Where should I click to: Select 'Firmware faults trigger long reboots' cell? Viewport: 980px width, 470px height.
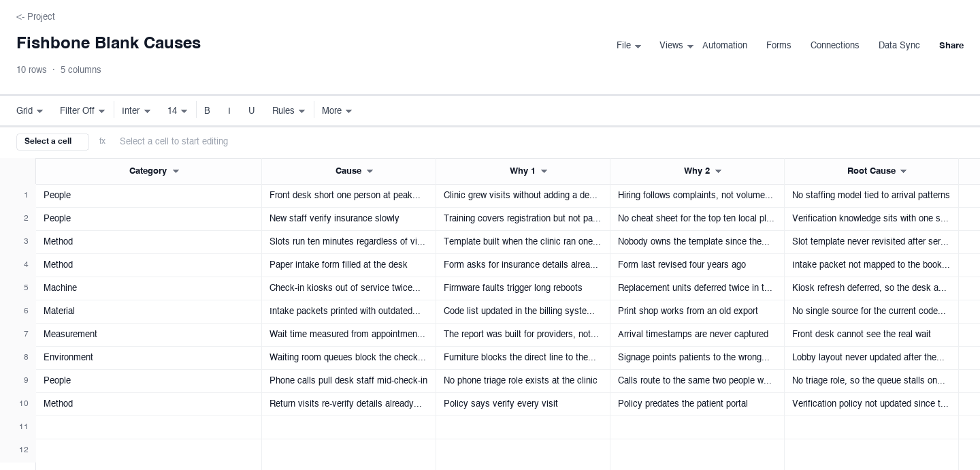[523, 288]
